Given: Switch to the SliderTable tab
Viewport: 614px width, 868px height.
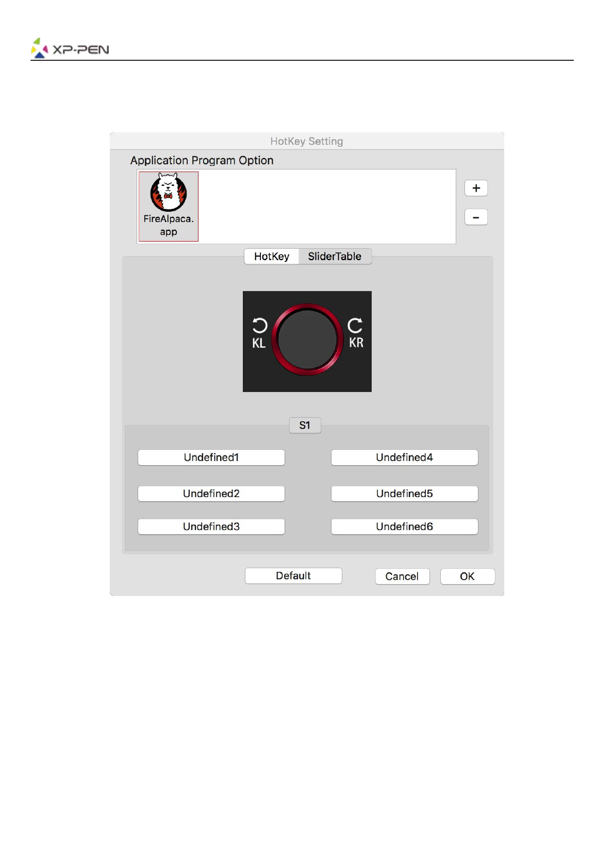Looking at the screenshot, I should (335, 257).
